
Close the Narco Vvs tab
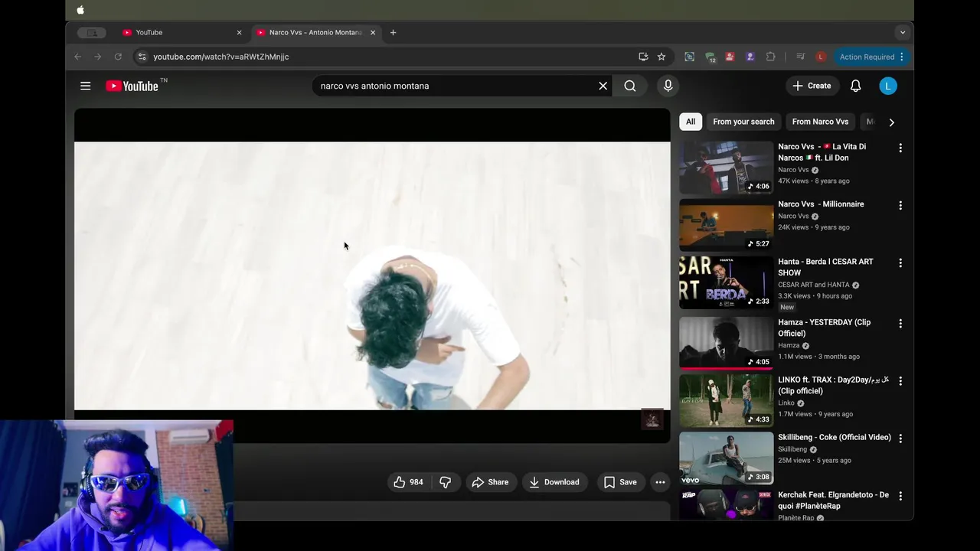373,32
